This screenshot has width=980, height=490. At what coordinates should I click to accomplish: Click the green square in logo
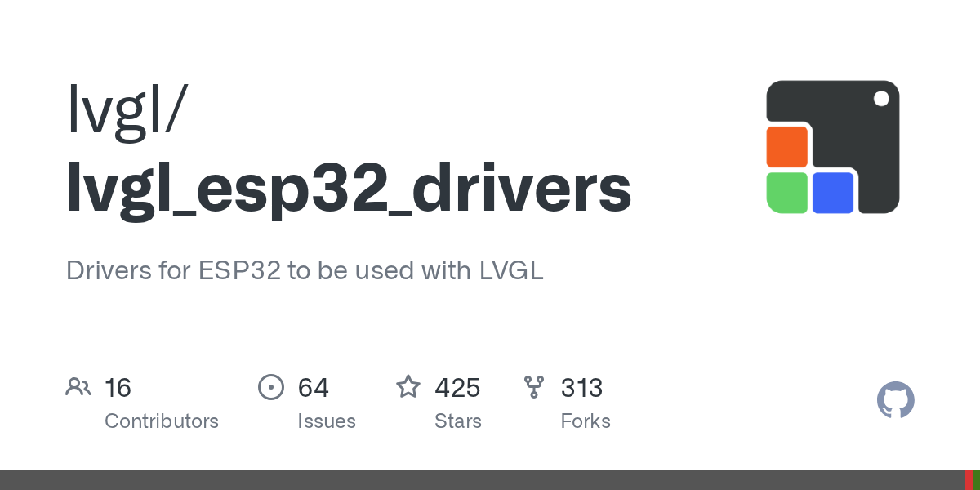point(787,193)
